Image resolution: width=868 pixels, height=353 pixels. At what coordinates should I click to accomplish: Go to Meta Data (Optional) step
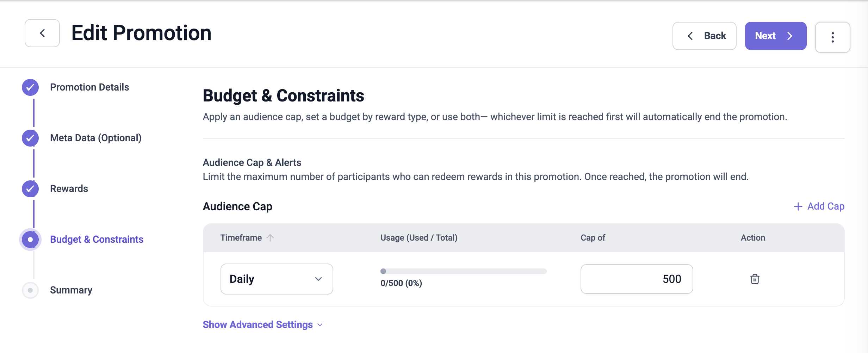click(x=96, y=138)
